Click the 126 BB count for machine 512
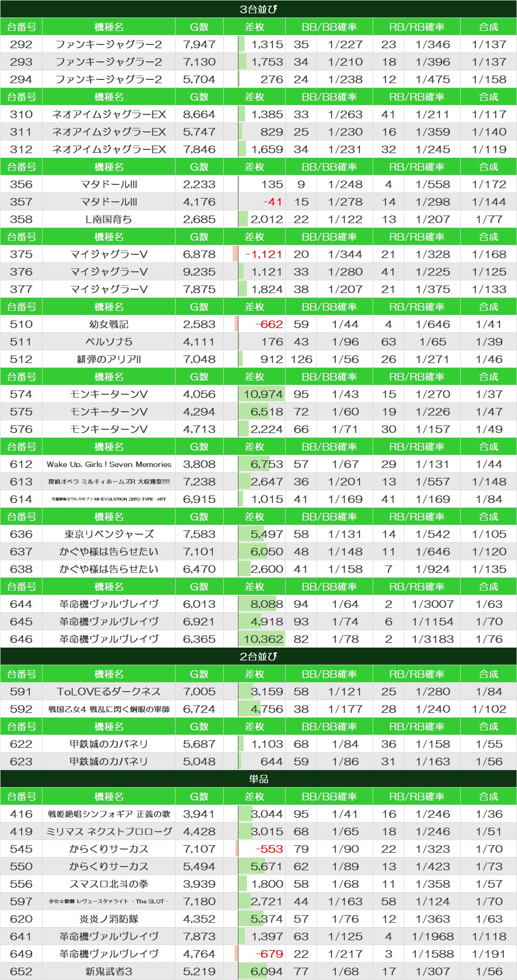Viewport: 517px width, 980px height. pos(301,359)
